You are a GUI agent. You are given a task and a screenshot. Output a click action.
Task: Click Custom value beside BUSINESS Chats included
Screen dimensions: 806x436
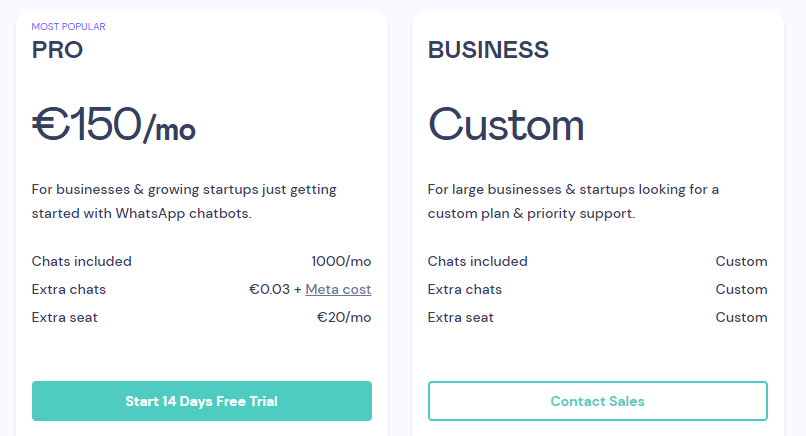741,261
